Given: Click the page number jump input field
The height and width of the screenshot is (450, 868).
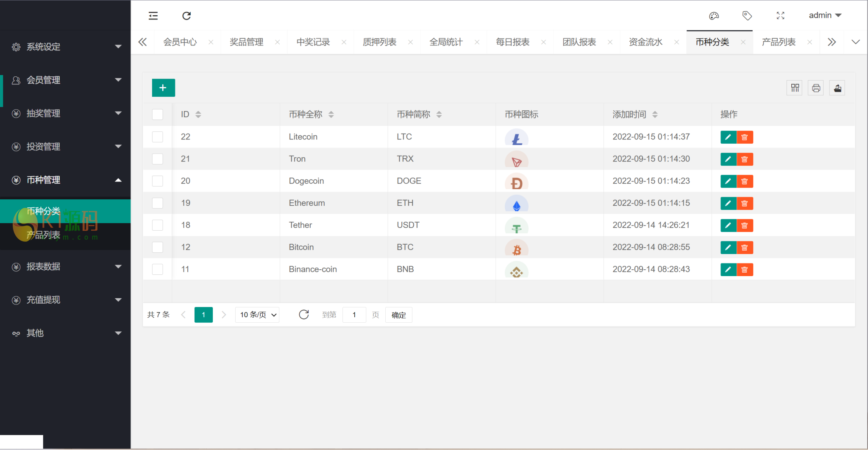Looking at the screenshot, I should coord(354,315).
